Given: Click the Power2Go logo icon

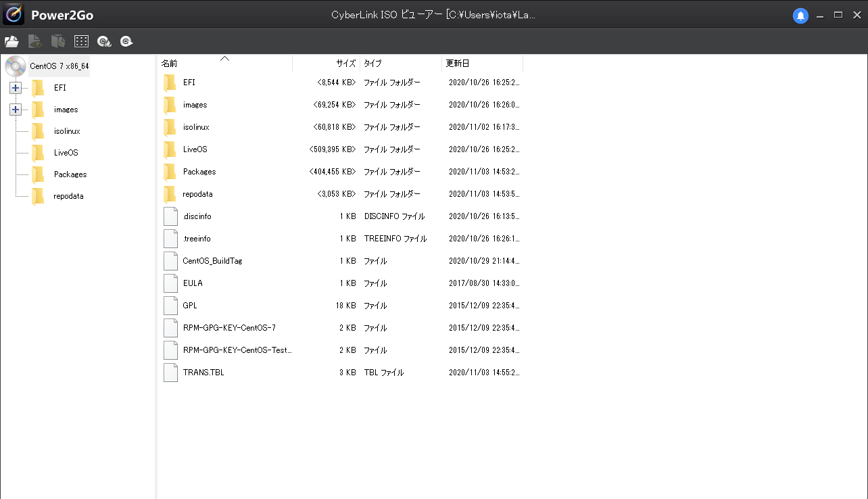Looking at the screenshot, I should click(14, 14).
